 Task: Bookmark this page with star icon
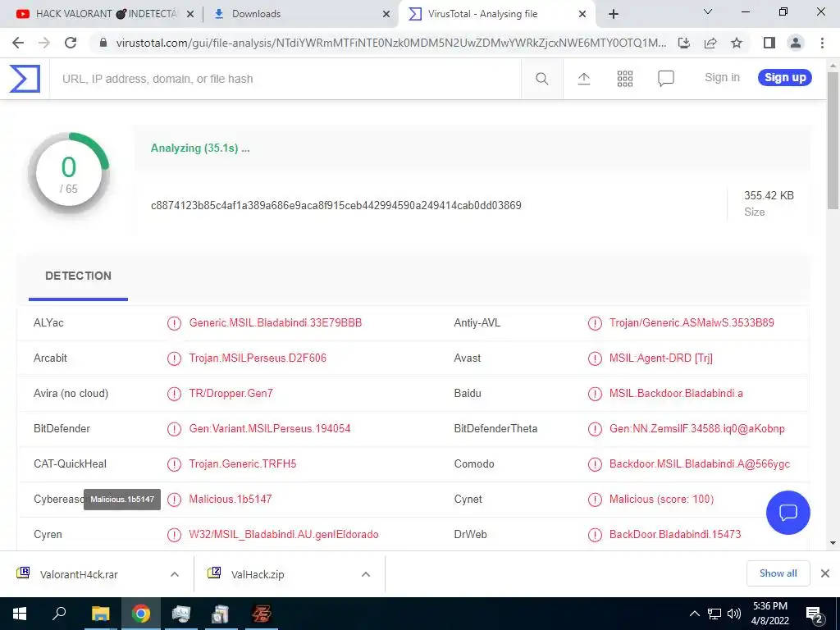pyautogui.click(x=737, y=43)
